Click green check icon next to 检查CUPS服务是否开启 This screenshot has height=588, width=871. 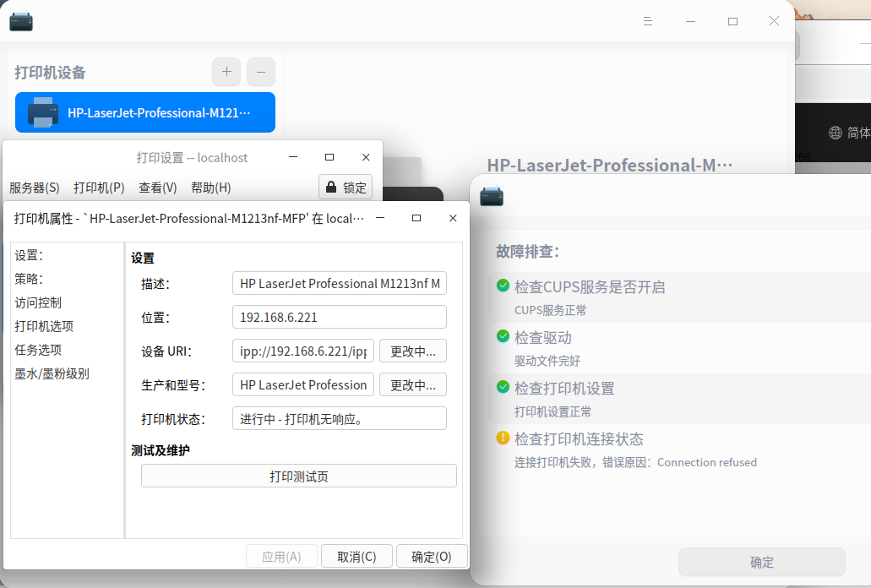point(503,286)
